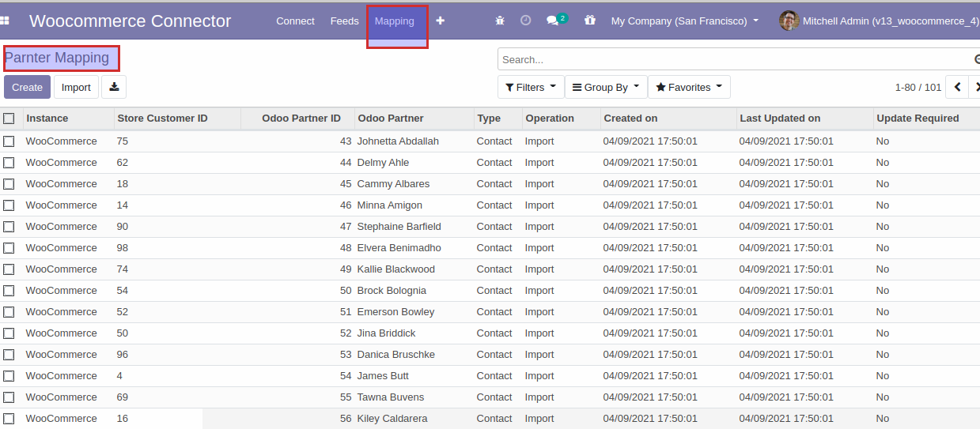Open the apps grid menu icon

click(x=4, y=21)
